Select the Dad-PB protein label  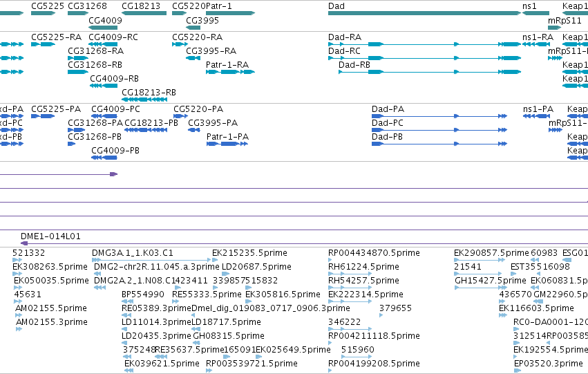pyautogui.click(x=387, y=137)
